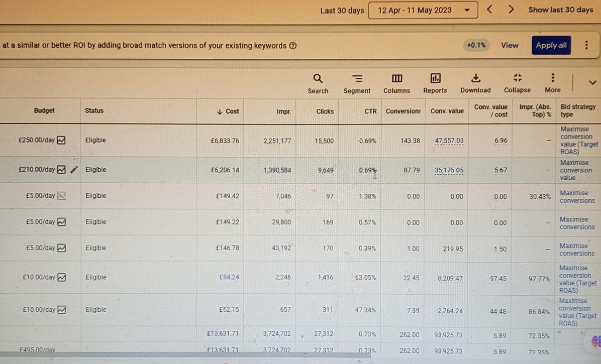
Task: Open Maximise conversions strategy for £149.42 row
Action: click(x=577, y=196)
